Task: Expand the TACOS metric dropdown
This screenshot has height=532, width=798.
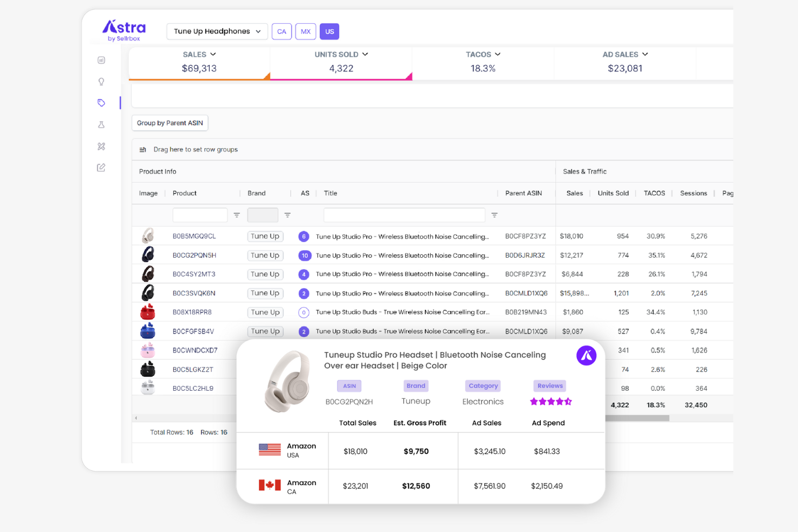Action: [x=497, y=54]
